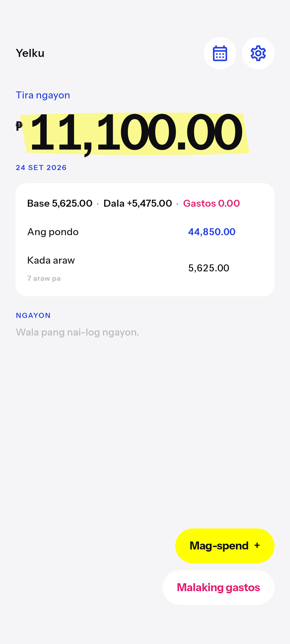Tap the 5,625.00 daily amount

209,268
